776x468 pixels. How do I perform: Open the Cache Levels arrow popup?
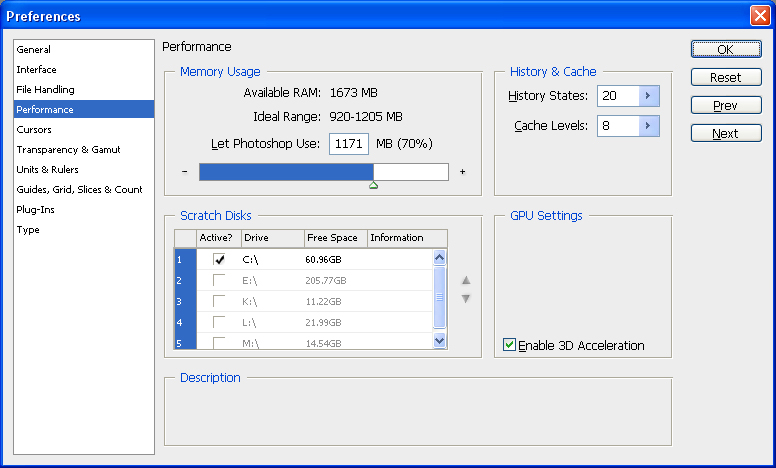coord(649,126)
